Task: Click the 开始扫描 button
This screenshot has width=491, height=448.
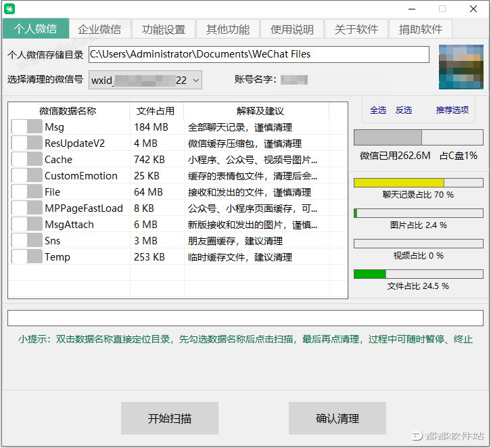Action: (170, 418)
